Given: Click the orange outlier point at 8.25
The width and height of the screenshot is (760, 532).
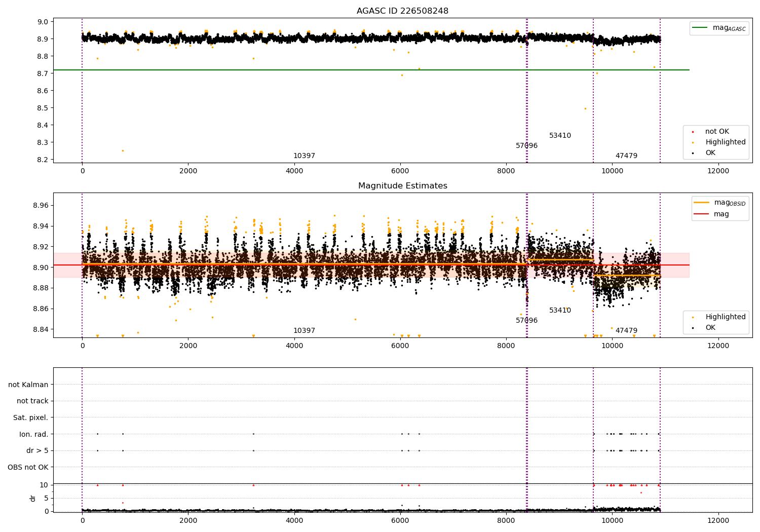Looking at the screenshot, I should (x=123, y=150).
